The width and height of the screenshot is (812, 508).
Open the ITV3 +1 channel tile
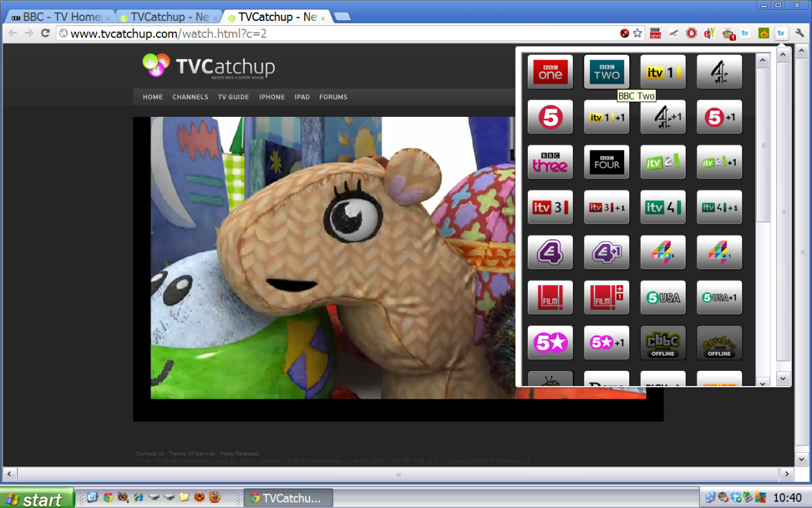pyautogui.click(x=606, y=208)
